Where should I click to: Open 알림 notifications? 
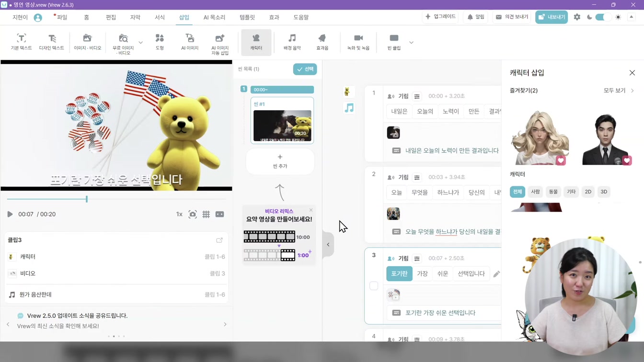pos(476,17)
